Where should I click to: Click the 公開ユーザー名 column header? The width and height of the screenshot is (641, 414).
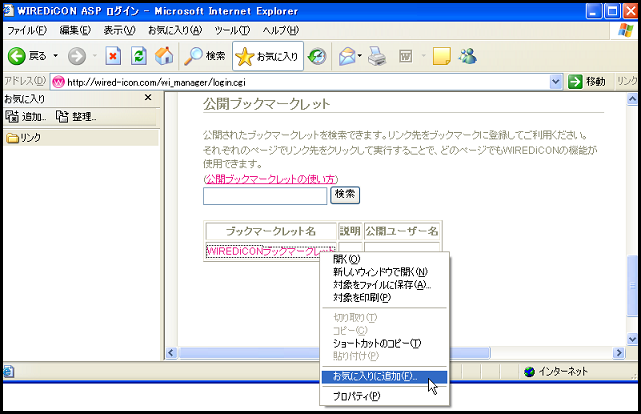(x=402, y=231)
